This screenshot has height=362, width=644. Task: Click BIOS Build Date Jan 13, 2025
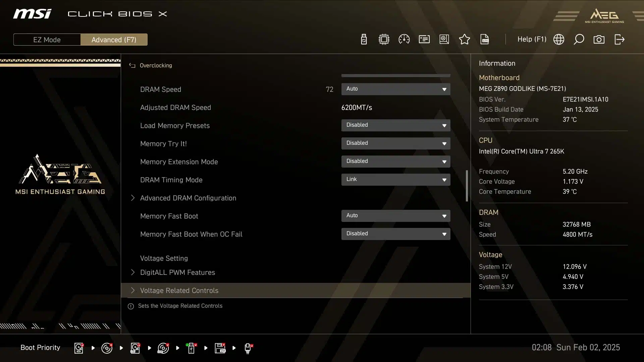[580, 110]
